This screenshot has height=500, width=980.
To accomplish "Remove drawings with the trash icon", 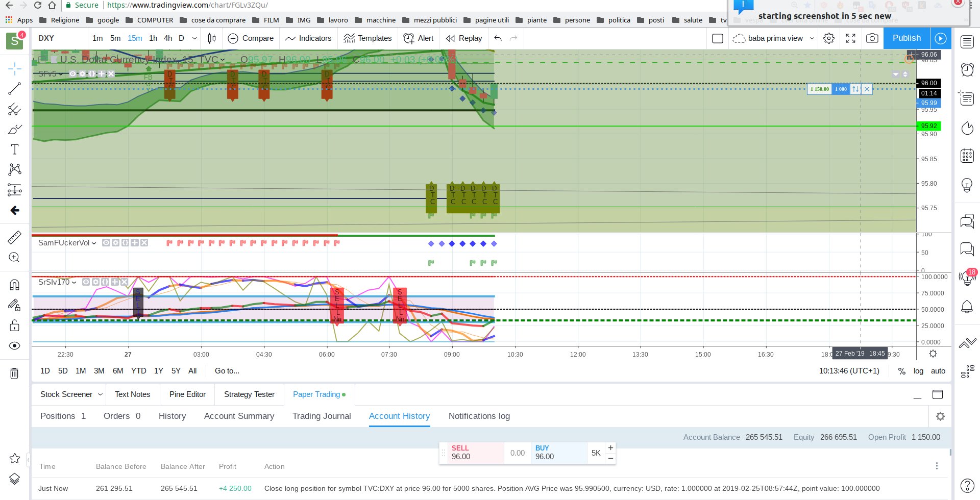I will point(14,373).
